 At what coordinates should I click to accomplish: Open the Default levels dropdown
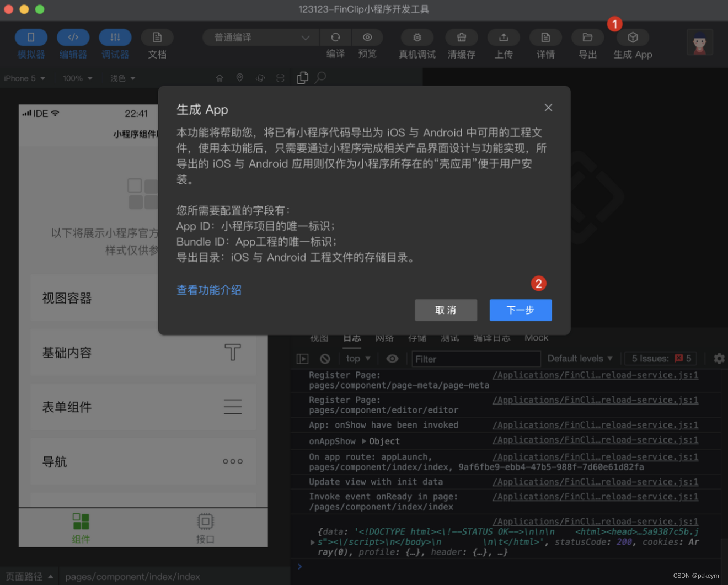[579, 358]
